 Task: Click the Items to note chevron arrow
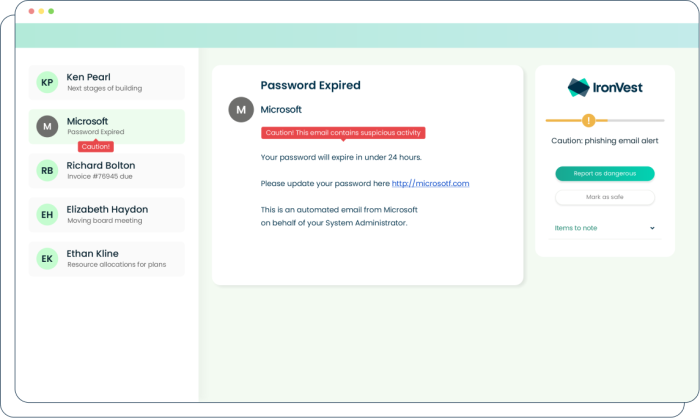tap(652, 228)
